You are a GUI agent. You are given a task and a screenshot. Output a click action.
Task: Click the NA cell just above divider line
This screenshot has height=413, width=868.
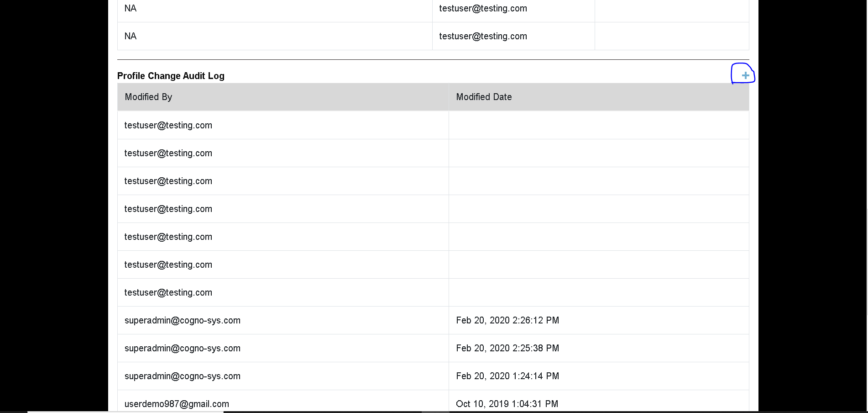pyautogui.click(x=131, y=36)
